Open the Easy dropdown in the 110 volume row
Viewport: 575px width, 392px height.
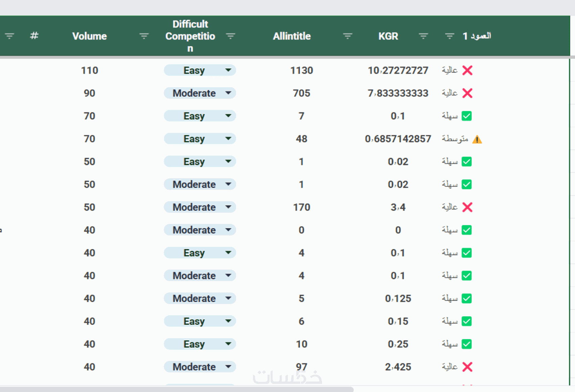coord(228,70)
